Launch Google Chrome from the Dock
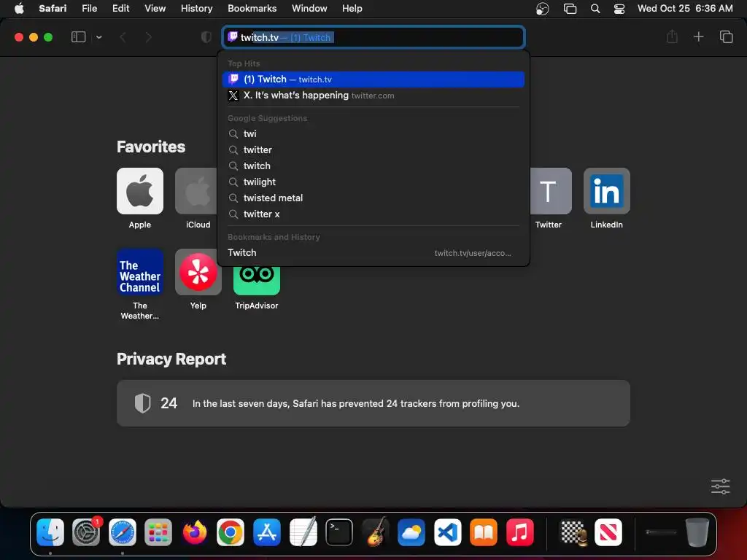 [231, 532]
